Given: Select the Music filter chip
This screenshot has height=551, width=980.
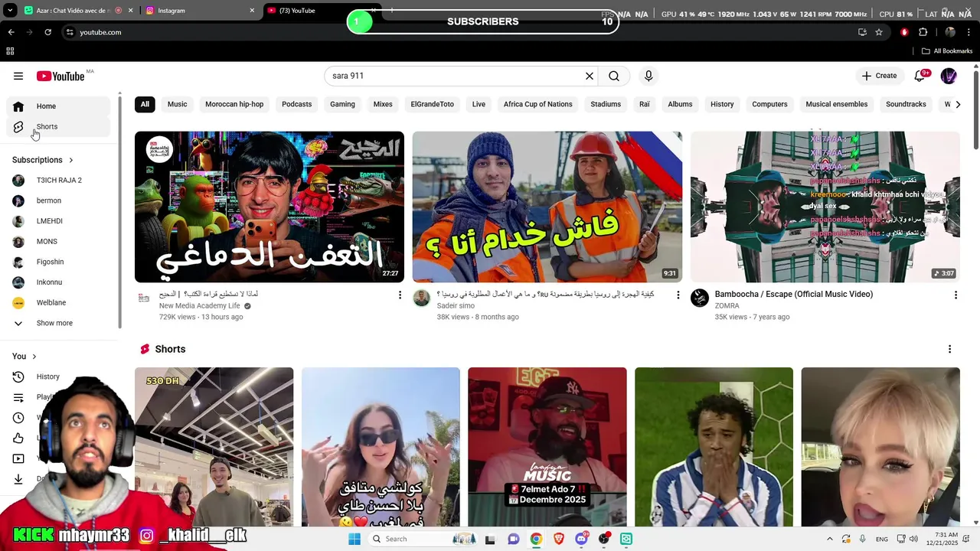Looking at the screenshot, I should 177,104.
